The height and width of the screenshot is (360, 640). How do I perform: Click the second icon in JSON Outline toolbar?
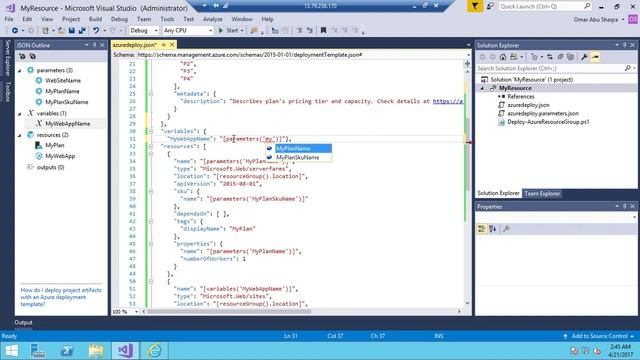[x=33, y=56]
